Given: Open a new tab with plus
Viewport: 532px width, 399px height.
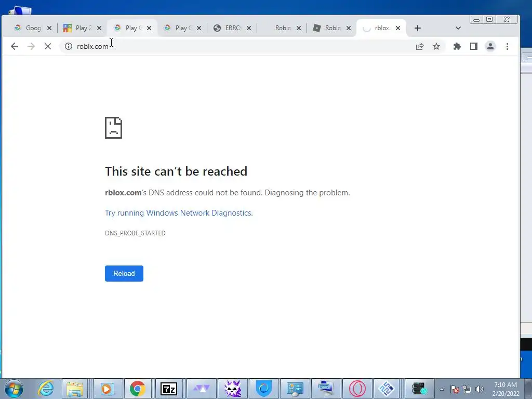Looking at the screenshot, I should [418, 28].
